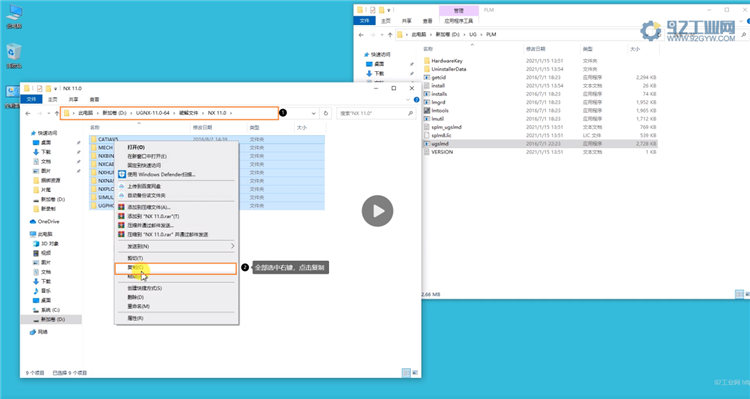Image resolution: width=750 pixels, height=399 pixels.
Task: Open recent locations arrow in PLM window
Action: pyautogui.click(x=382, y=35)
